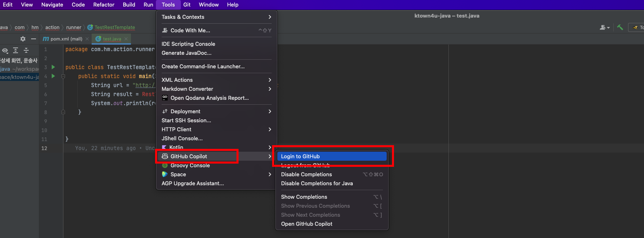
Task: Expand the Space submenu
Action: click(x=216, y=174)
